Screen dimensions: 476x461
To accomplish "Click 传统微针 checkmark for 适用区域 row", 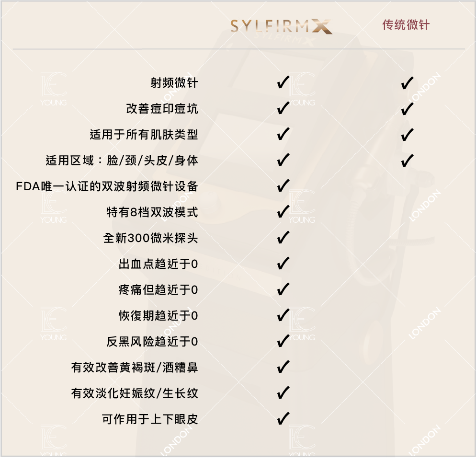I will pyautogui.click(x=407, y=160).
